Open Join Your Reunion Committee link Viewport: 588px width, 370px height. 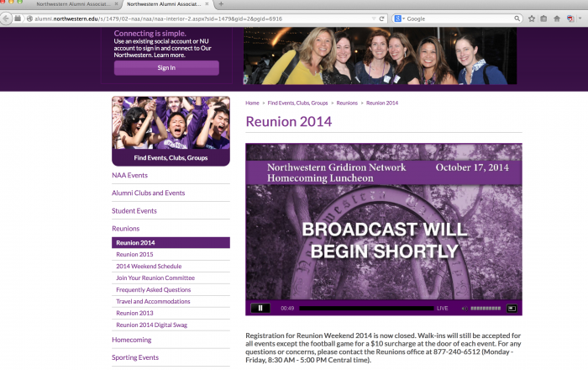155,278
